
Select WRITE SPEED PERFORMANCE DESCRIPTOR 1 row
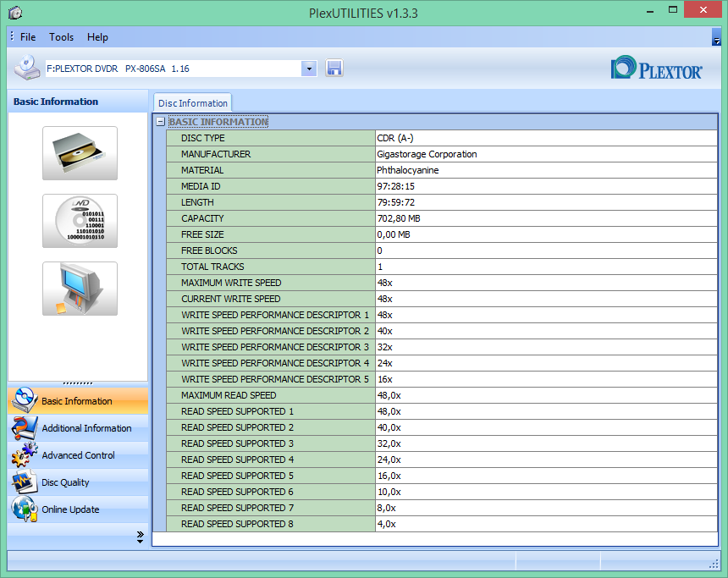[442, 315]
